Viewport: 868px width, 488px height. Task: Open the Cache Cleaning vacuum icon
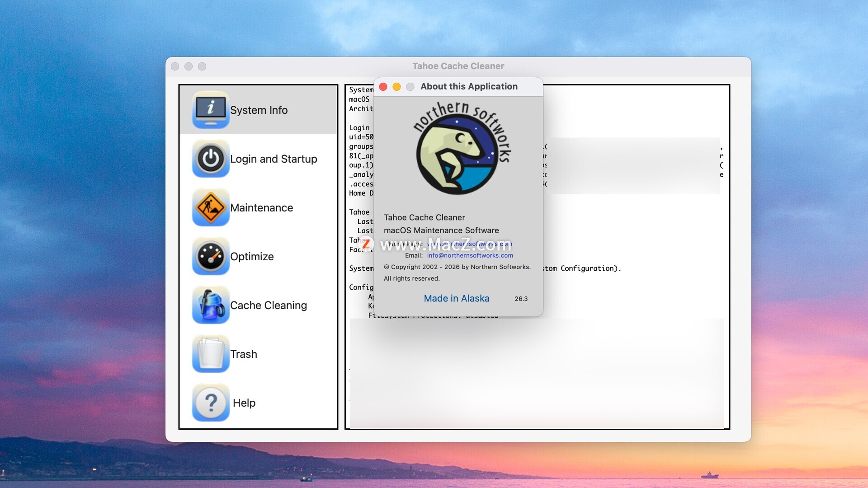(x=210, y=305)
